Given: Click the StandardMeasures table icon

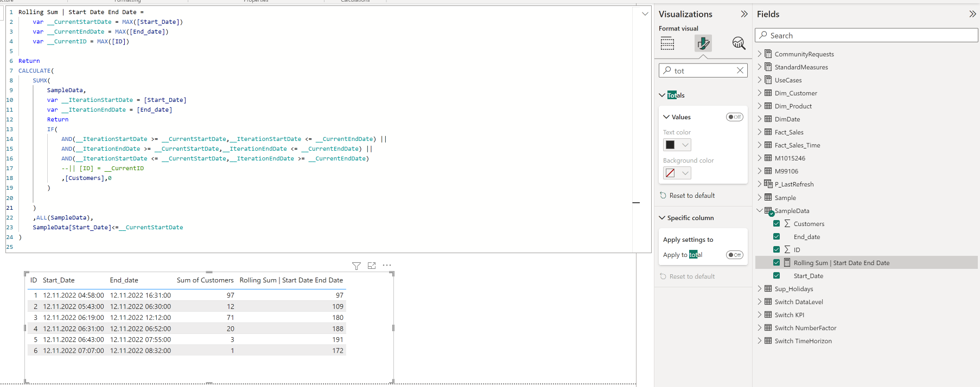Looking at the screenshot, I should pyautogui.click(x=768, y=67).
